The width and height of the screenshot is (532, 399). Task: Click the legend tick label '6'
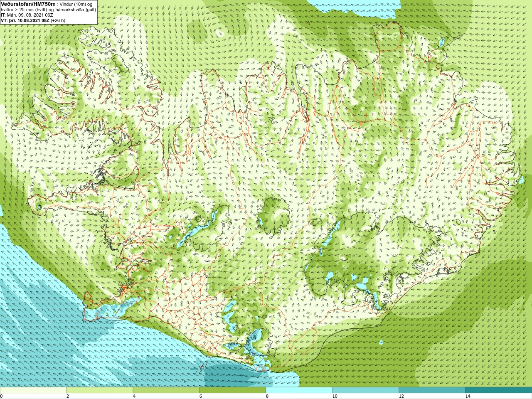201,396
